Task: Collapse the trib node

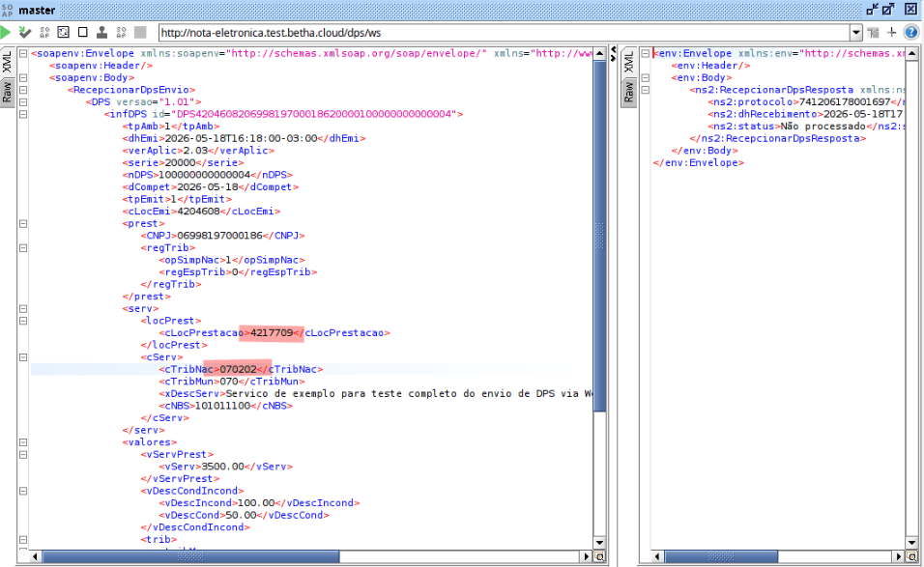Action: [23, 539]
